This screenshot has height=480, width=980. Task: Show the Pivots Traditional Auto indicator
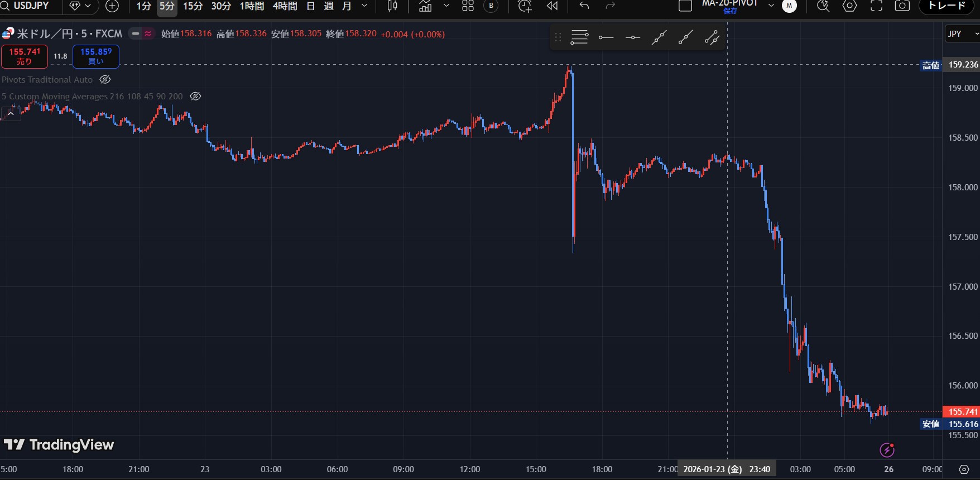[105, 80]
